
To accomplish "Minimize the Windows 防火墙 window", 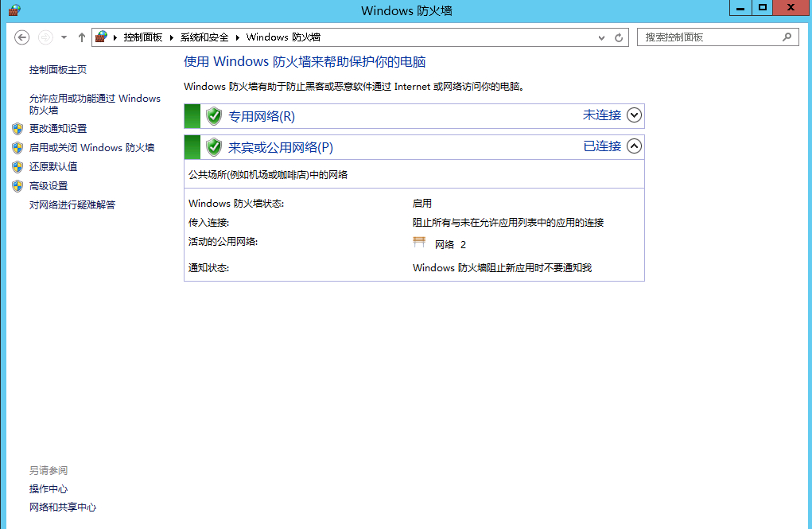I will pyautogui.click(x=740, y=8).
